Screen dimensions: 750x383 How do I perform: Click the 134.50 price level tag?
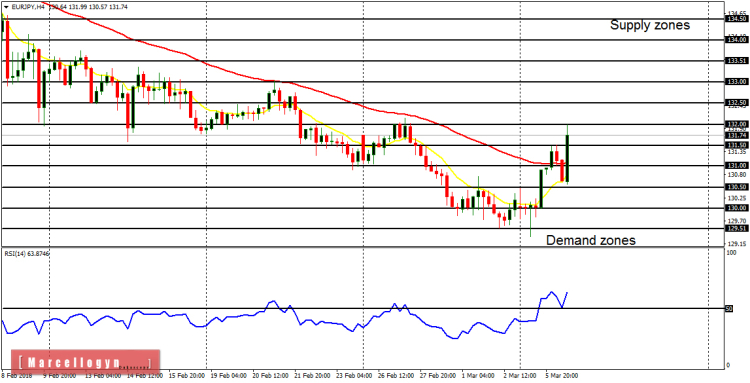[736, 19]
